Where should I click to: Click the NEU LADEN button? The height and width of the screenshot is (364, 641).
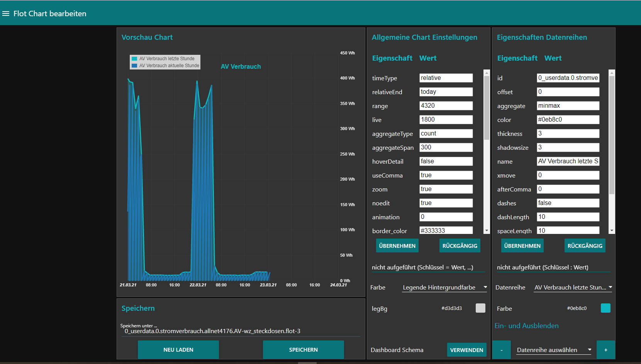tap(178, 350)
